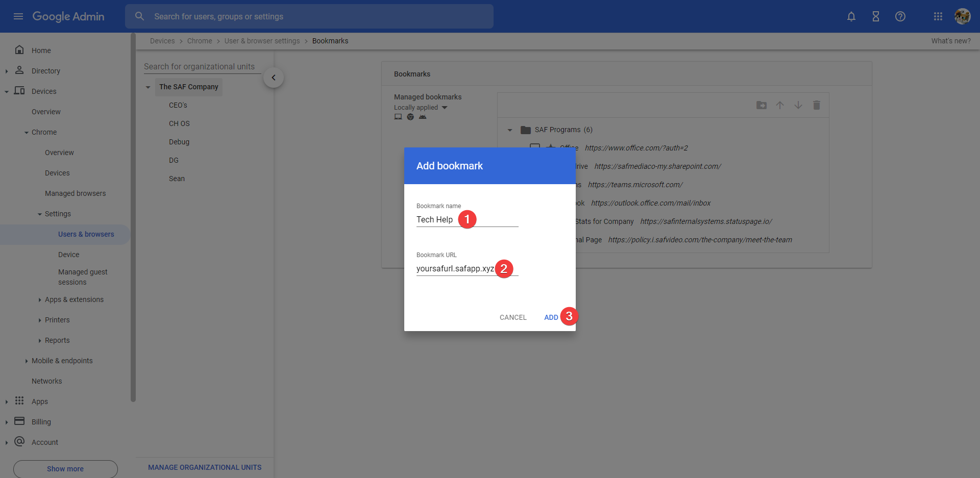Select Users & browsers settings
The image size is (980, 478).
pyautogui.click(x=86, y=234)
